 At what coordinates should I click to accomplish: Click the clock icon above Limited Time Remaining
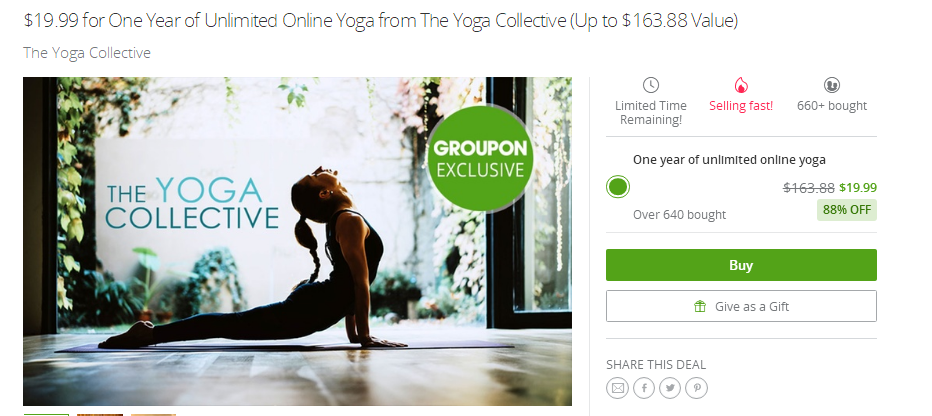pyautogui.click(x=651, y=85)
